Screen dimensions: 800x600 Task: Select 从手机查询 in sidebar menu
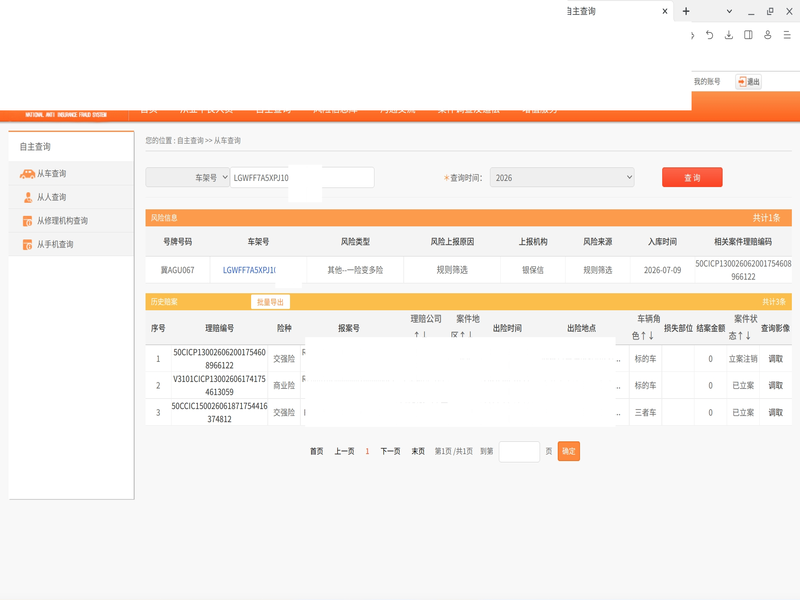[x=55, y=244]
